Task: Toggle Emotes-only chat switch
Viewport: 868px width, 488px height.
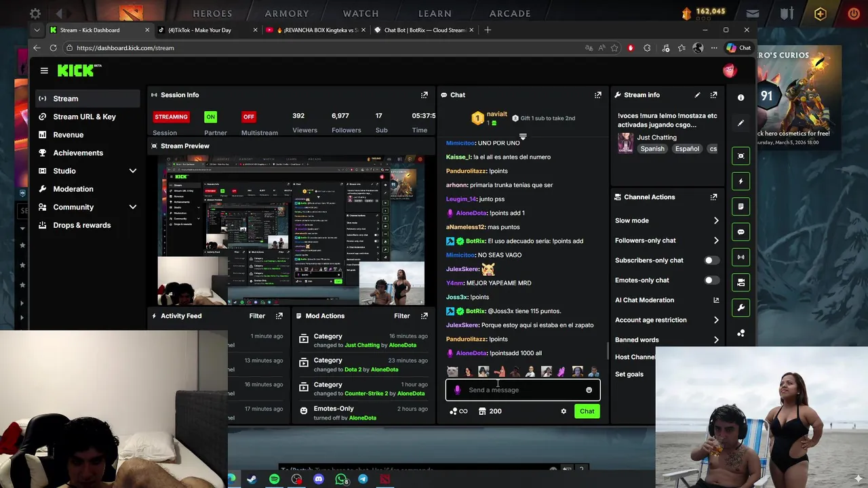Action: pyautogui.click(x=711, y=280)
